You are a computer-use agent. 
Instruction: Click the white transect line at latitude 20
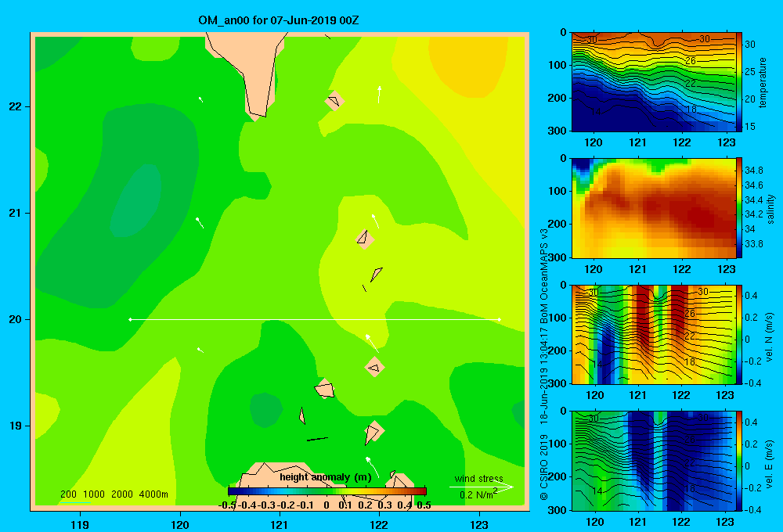(x=315, y=319)
